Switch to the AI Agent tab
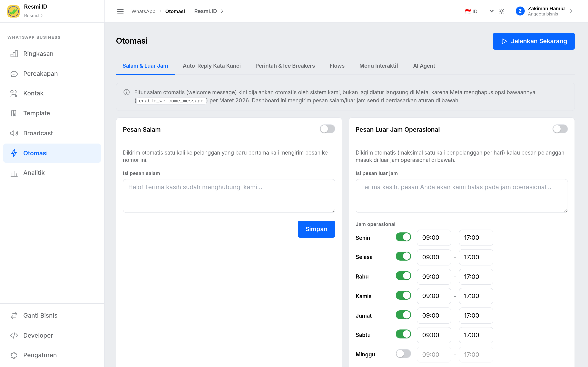The height and width of the screenshot is (367, 588). pyautogui.click(x=424, y=66)
